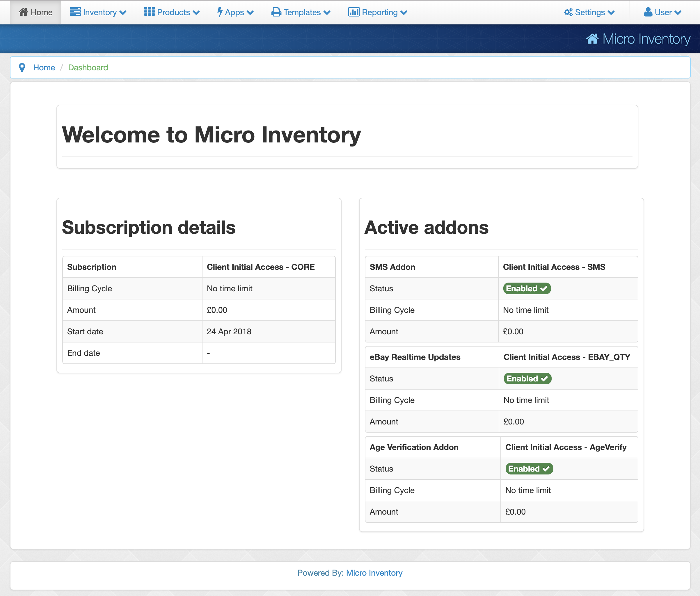Expand the Inventory dropdown chevron
Image resolution: width=700 pixels, height=596 pixels.
123,13
